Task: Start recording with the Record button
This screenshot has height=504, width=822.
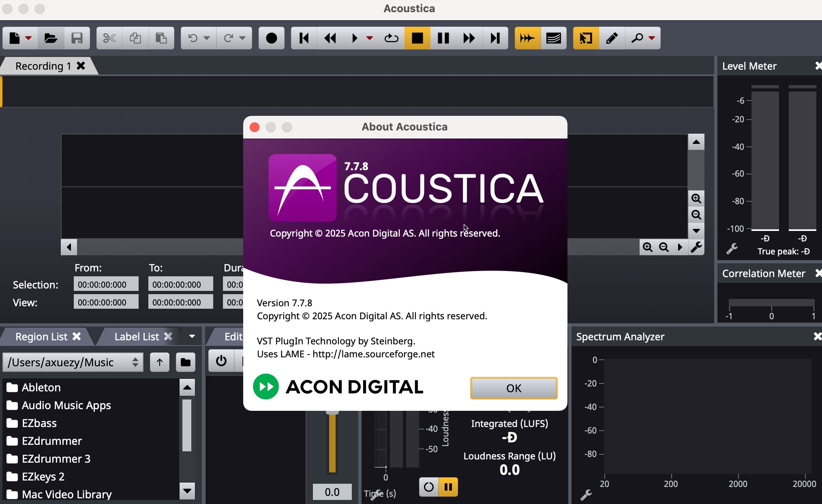Action: point(272,38)
